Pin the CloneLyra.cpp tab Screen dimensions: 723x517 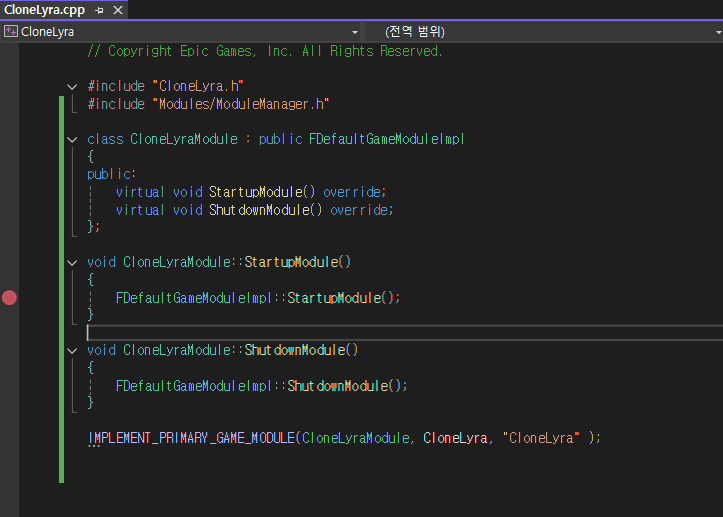pyautogui.click(x=99, y=10)
